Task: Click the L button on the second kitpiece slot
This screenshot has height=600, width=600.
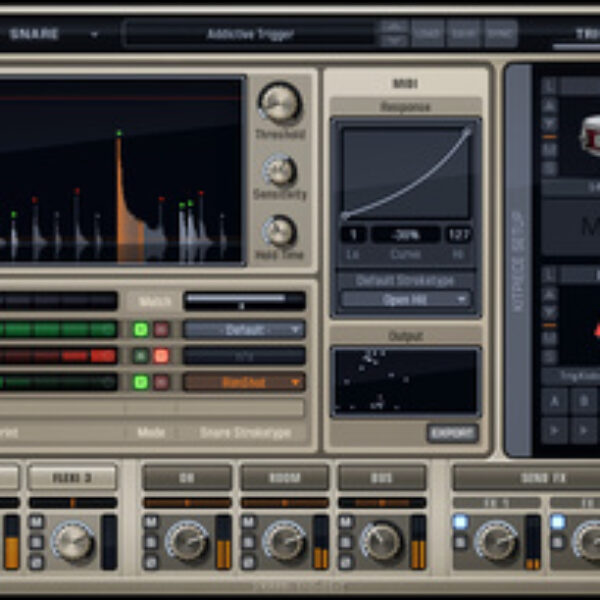Action: pyautogui.click(x=549, y=274)
